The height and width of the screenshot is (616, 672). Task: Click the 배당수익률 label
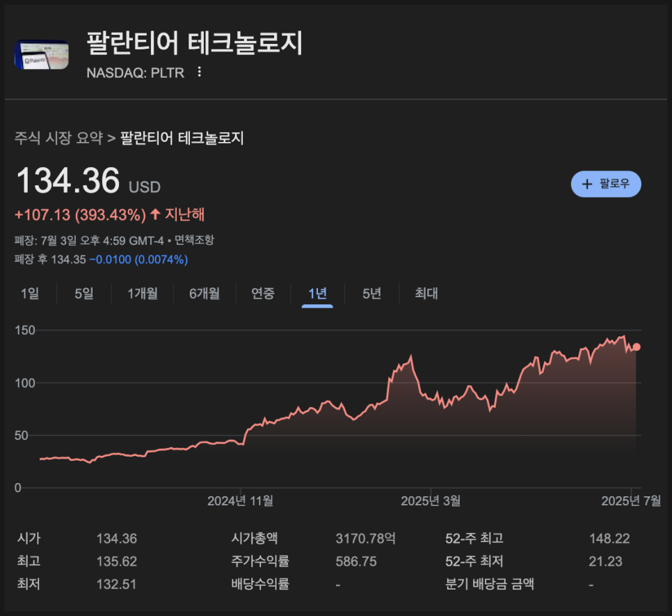point(261,584)
